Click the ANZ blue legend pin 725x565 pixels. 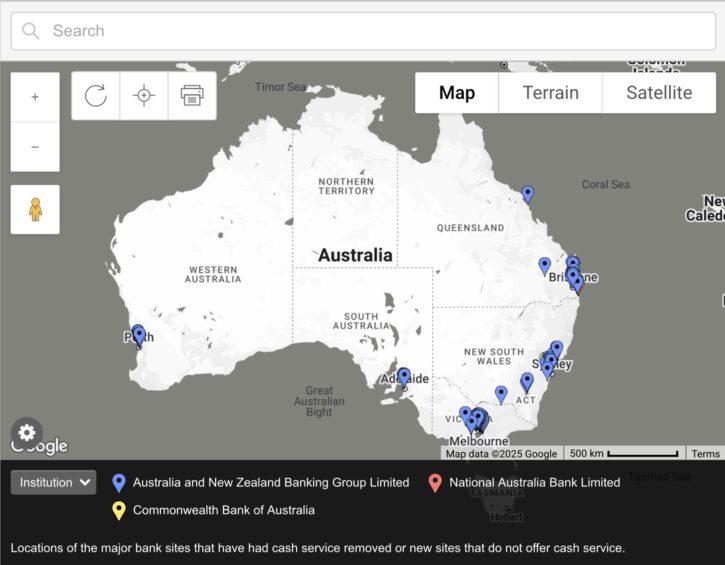tap(119, 483)
